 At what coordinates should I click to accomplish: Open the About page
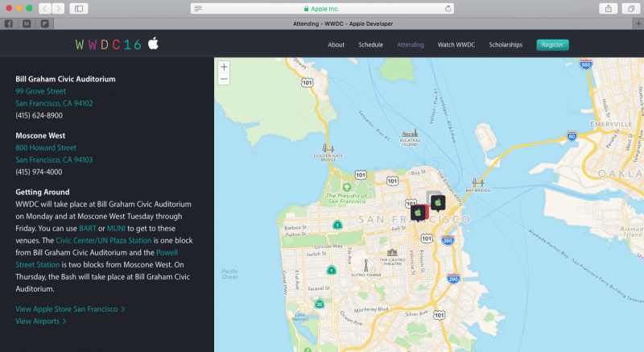(336, 45)
